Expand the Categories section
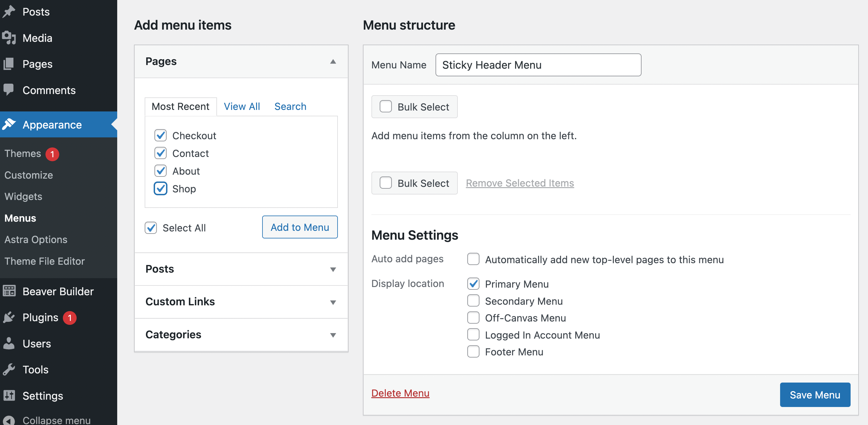868x425 pixels. [x=332, y=334]
